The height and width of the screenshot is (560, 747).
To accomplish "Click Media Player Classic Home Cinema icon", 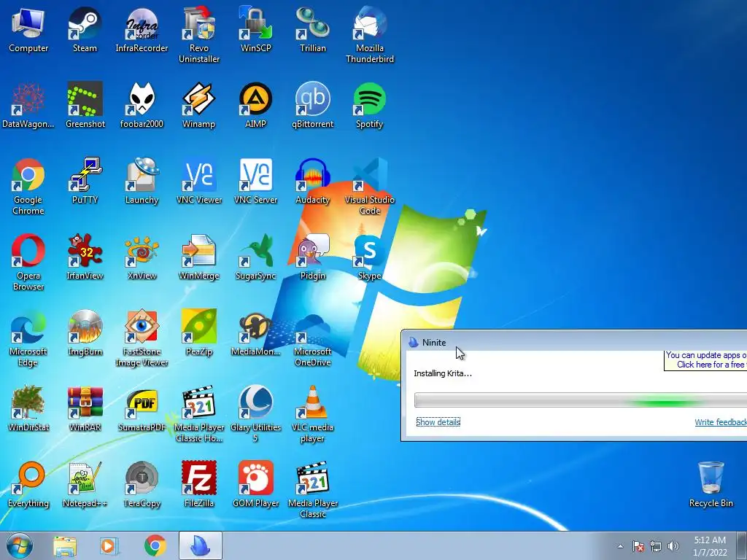I will [198, 413].
